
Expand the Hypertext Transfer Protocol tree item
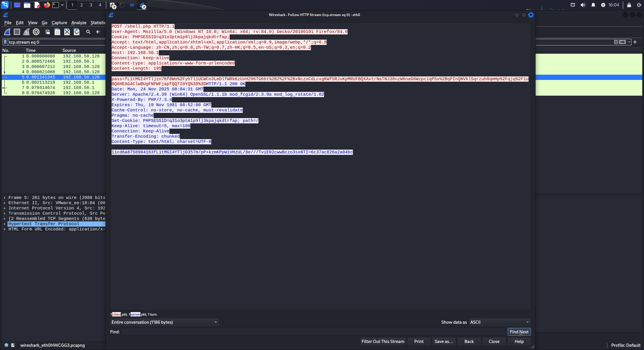pyautogui.click(x=5, y=224)
